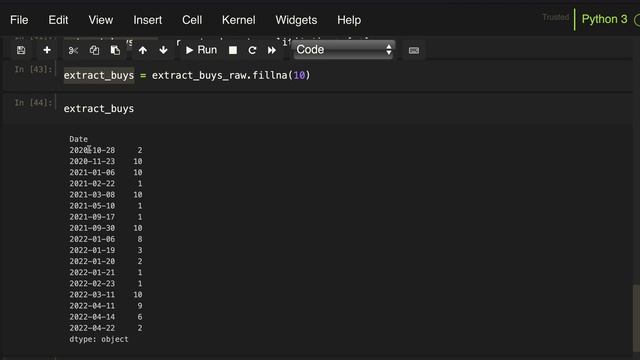Click the Python 3 kernel name
This screenshot has width=640, height=360.
pyautogui.click(x=604, y=19)
